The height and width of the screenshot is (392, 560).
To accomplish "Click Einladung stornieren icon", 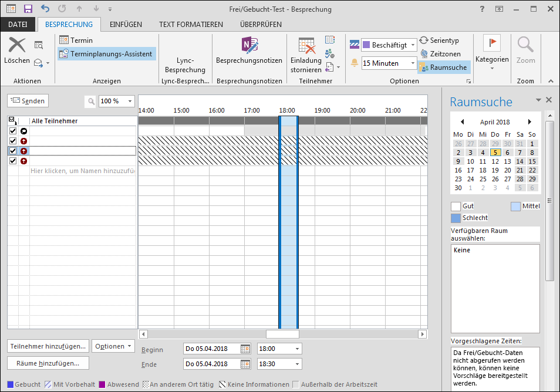I will (307, 46).
